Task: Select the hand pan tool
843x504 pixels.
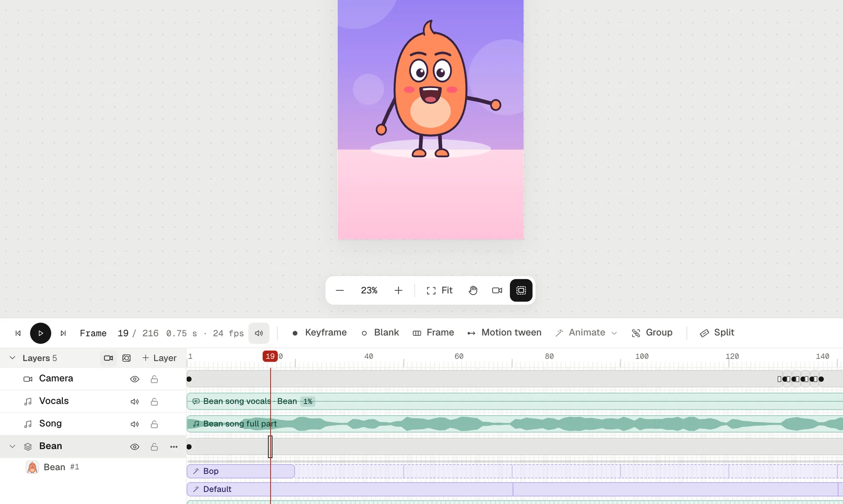Action: 473,290
